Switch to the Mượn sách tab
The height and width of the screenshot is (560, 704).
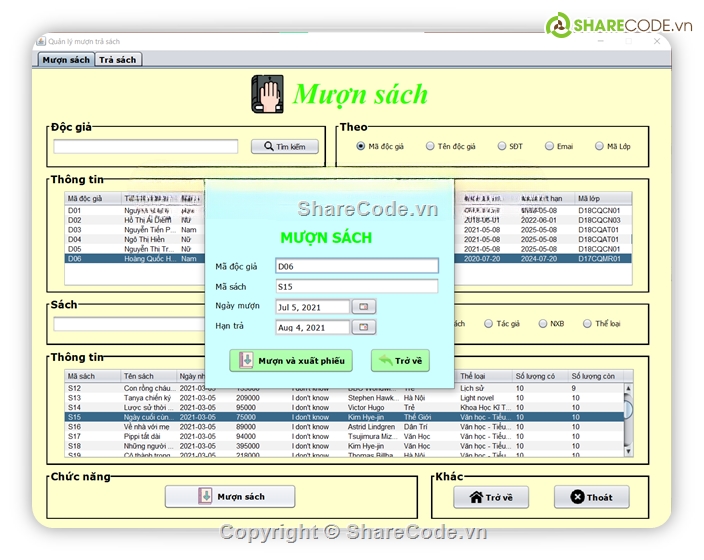[x=66, y=60]
